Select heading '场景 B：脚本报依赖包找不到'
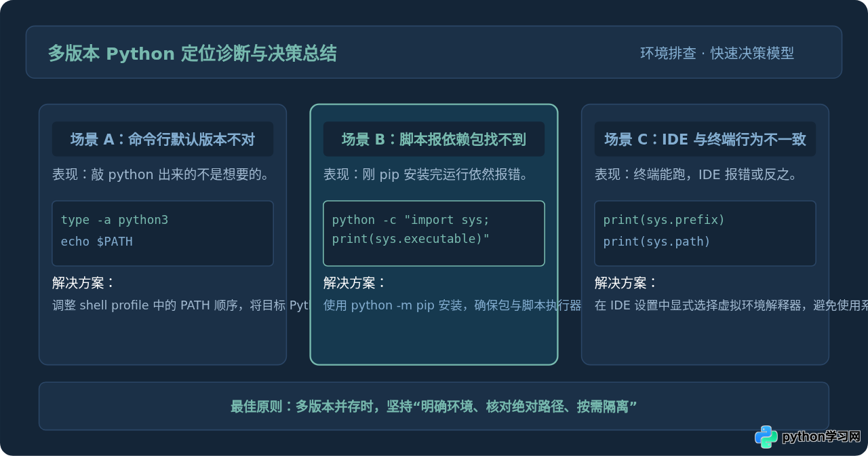868x456 pixels. [434, 139]
